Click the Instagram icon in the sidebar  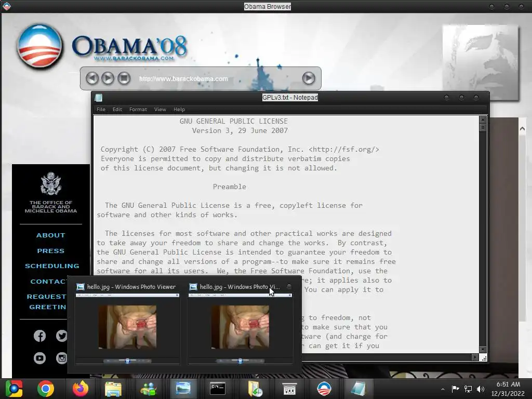coord(61,358)
